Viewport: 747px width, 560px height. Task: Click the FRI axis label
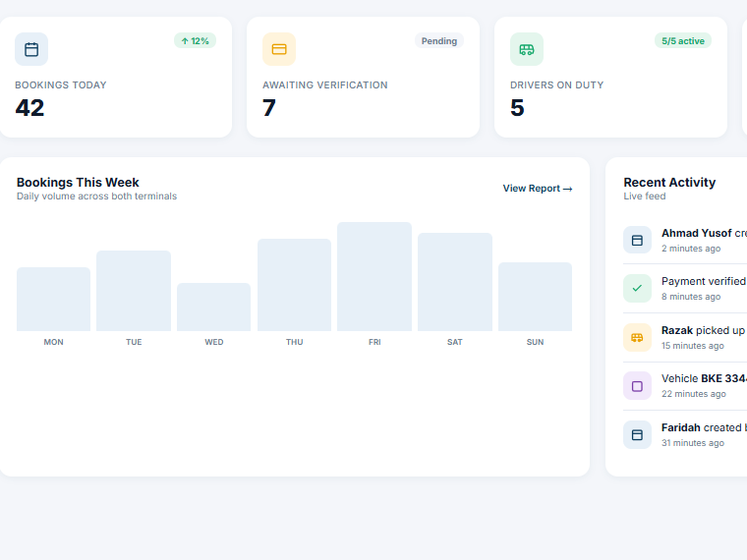374,342
